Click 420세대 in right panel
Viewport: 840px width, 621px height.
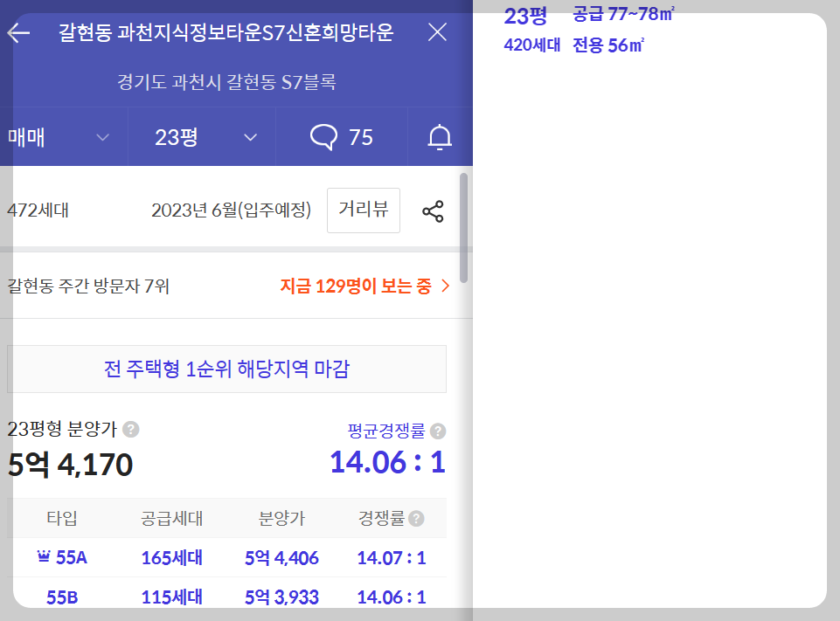532,45
